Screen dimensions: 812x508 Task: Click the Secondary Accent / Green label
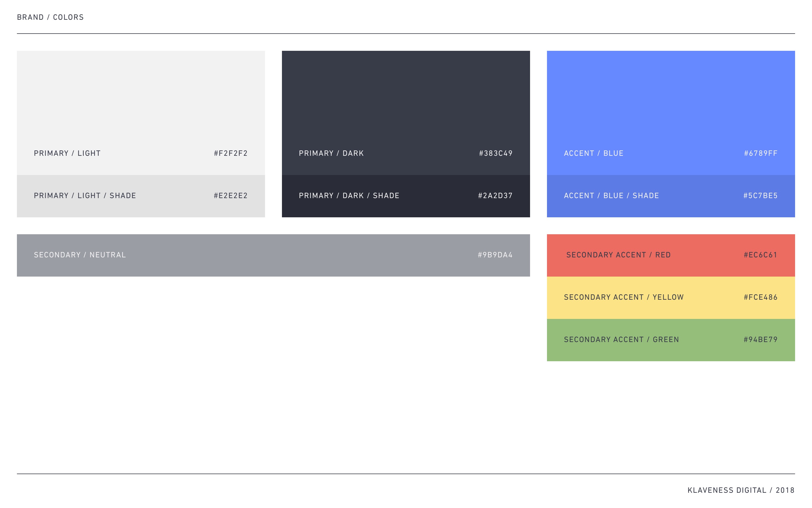621,340
